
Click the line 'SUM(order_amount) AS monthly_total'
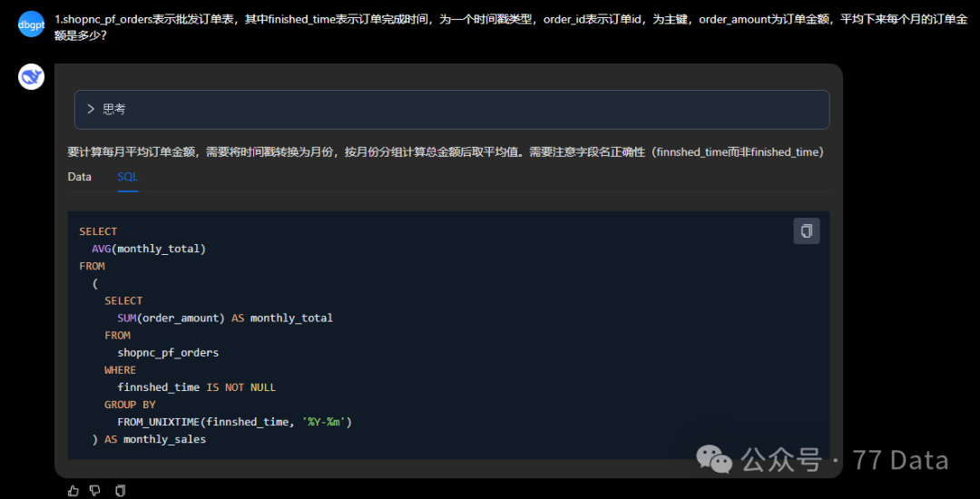coord(225,318)
